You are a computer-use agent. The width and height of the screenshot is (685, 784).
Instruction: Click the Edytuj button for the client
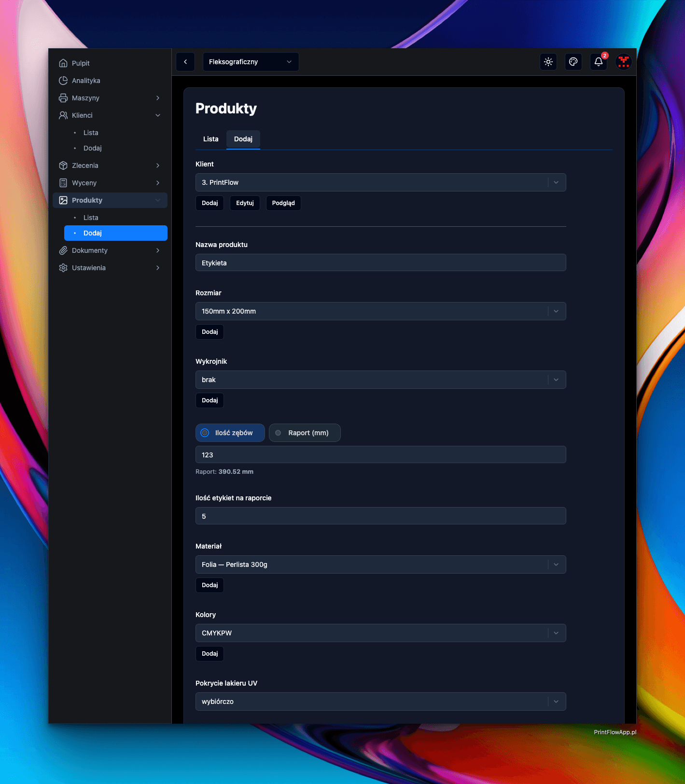point(245,203)
